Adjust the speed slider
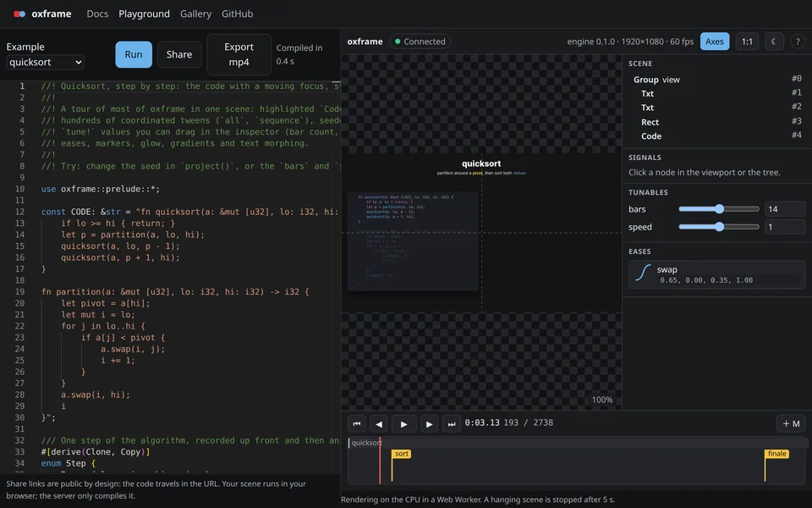The height and width of the screenshot is (508, 812). coord(719,227)
